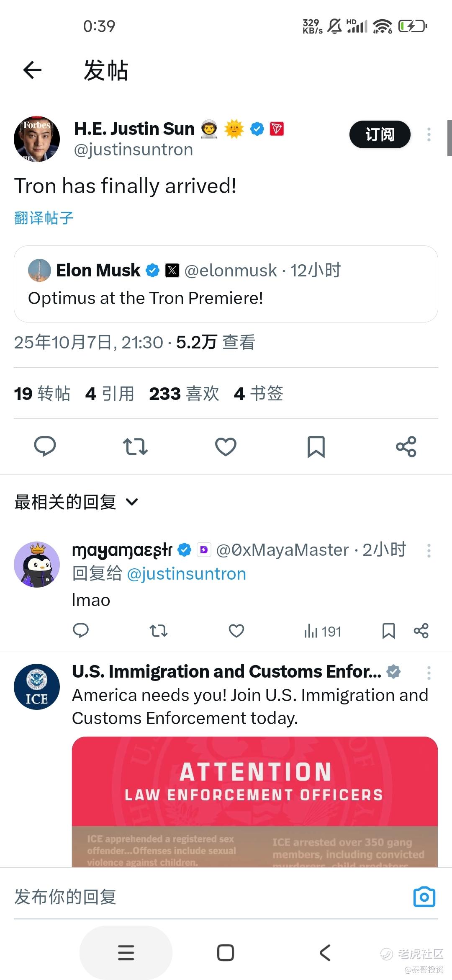
Task: Like Justin Sun's main post
Action: pyautogui.click(x=226, y=446)
